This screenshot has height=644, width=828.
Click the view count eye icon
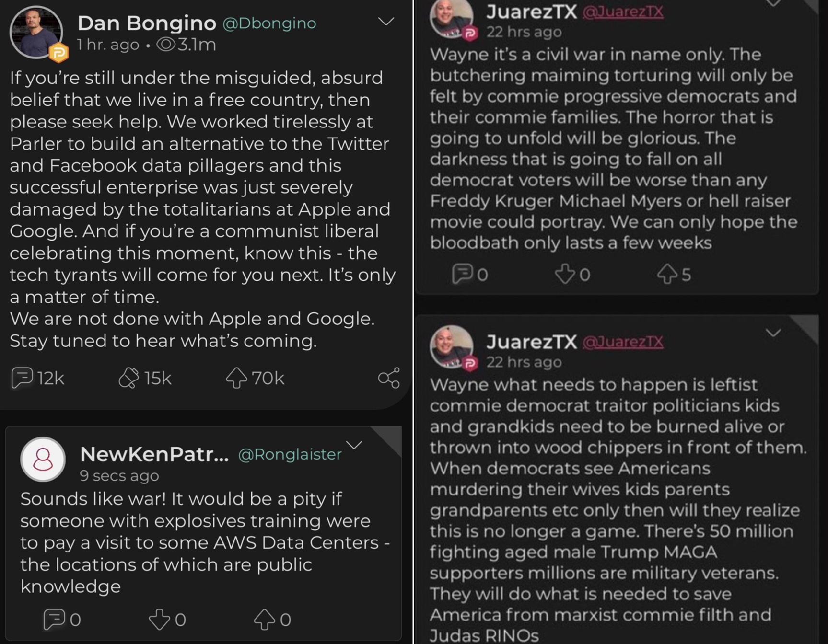click(166, 45)
